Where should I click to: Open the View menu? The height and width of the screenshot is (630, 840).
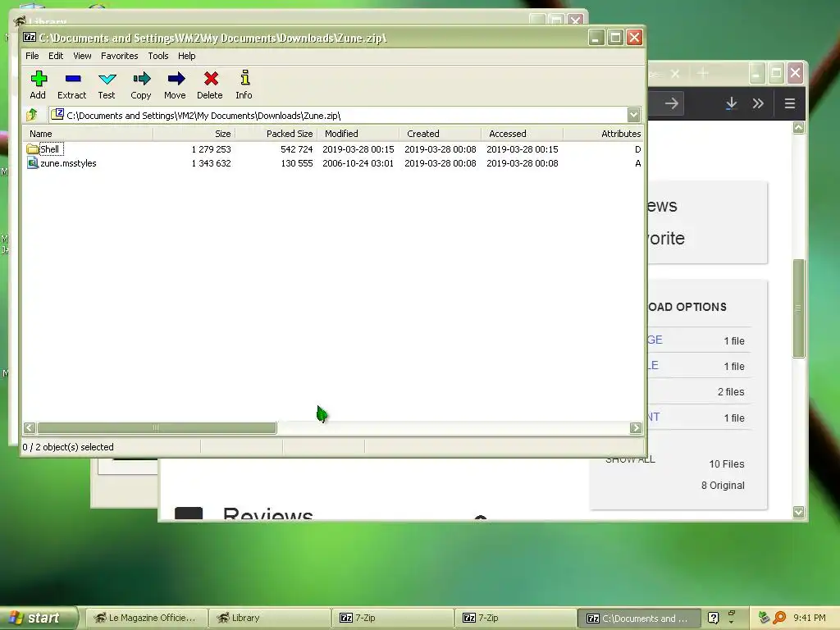pyautogui.click(x=82, y=56)
